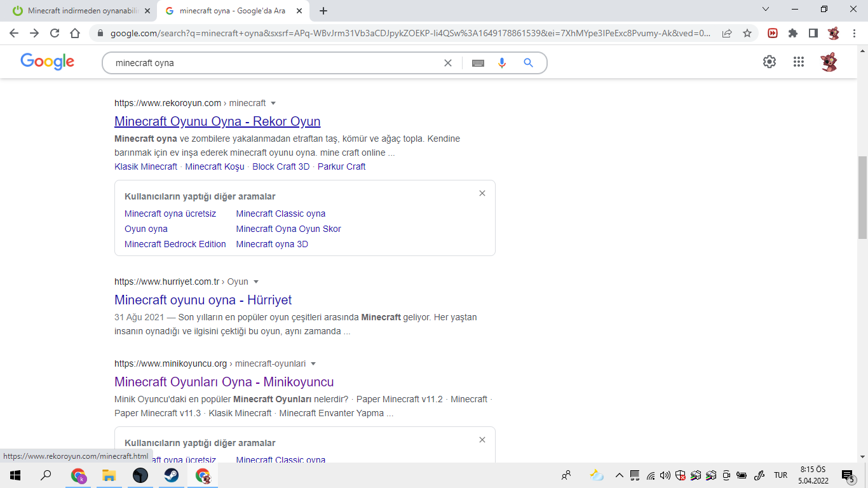
Task: Close the Minecraft indirmeden oynanabilir tab
Action: [147, 11]
